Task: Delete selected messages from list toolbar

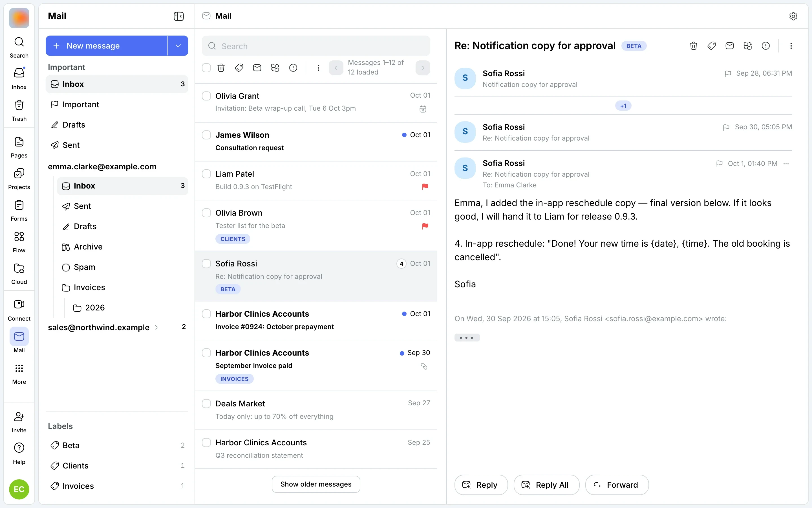Action: (x=221, y=68)
